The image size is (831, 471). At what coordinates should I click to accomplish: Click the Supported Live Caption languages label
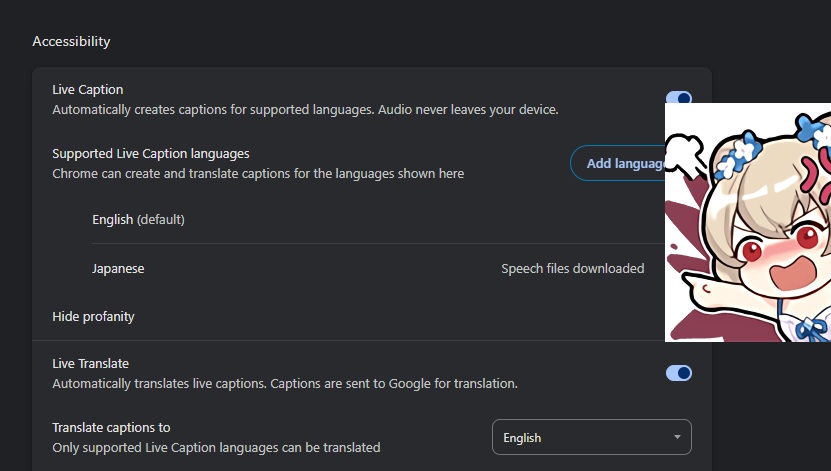(x=151, y=154)
